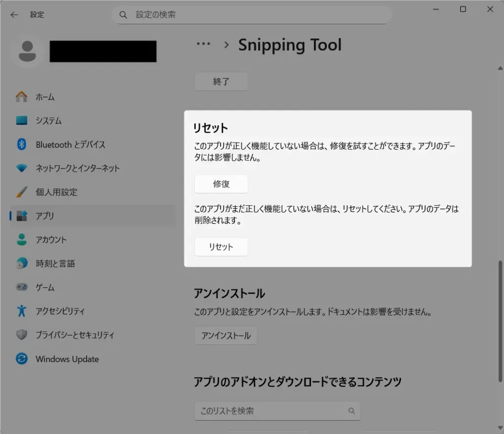Click the breadcrumb chevron before Snipping Tool
Screen dimensions: 504x434
[226, 45]
